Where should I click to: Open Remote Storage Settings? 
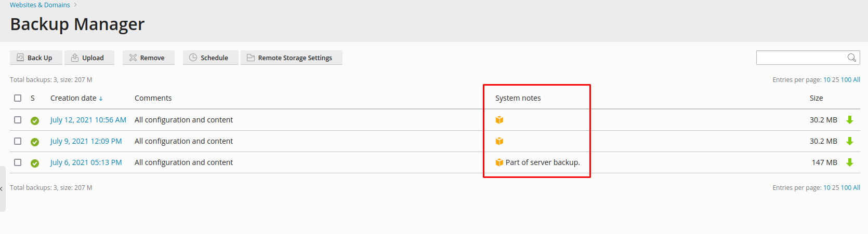pyautogui.click(x=291, y=58)
